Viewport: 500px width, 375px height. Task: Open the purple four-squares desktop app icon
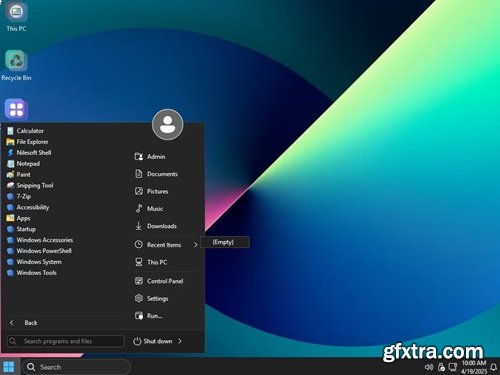(16, 109)
